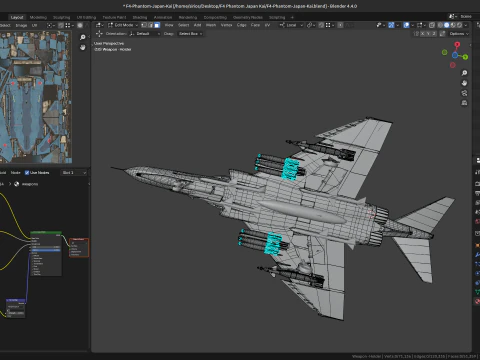Open the Select Box drag dropdown
This screenshot has width=480, height=360.
tap(190, 34)
